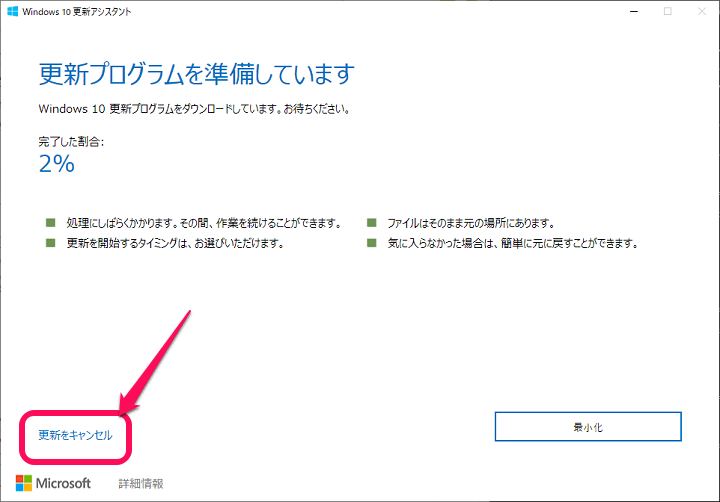Minimize the update assistant window
Screen dimensions: 720x502
coord(634,11)
